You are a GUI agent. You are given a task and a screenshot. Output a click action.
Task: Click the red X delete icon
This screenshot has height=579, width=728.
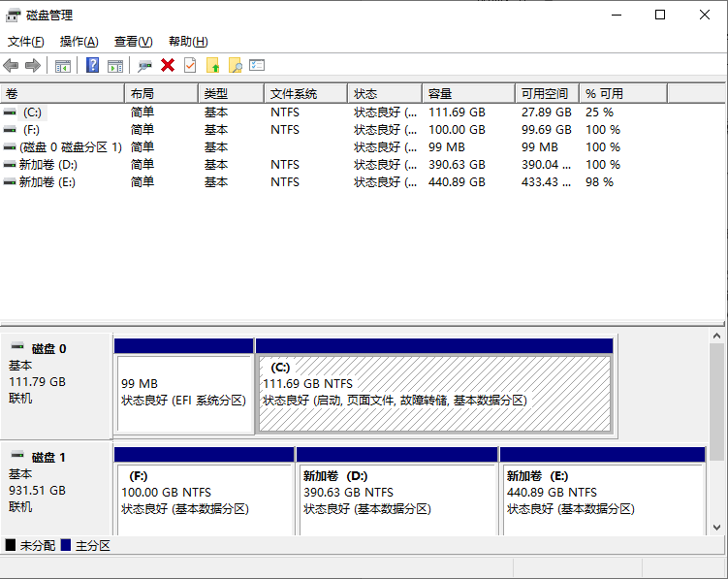[x=168, y=65]
